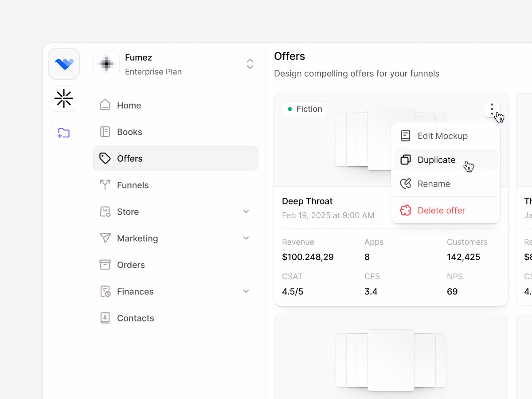The height and width of the screenshot is (399, 532).
Task: Click the Revenue value $100.248,29
Action: tap(308, 257)
